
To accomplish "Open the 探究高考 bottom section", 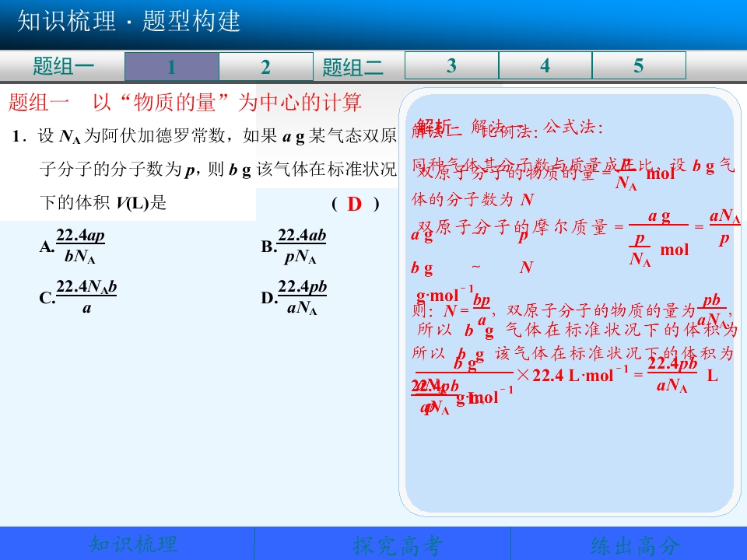I will [x=398, y=544].
